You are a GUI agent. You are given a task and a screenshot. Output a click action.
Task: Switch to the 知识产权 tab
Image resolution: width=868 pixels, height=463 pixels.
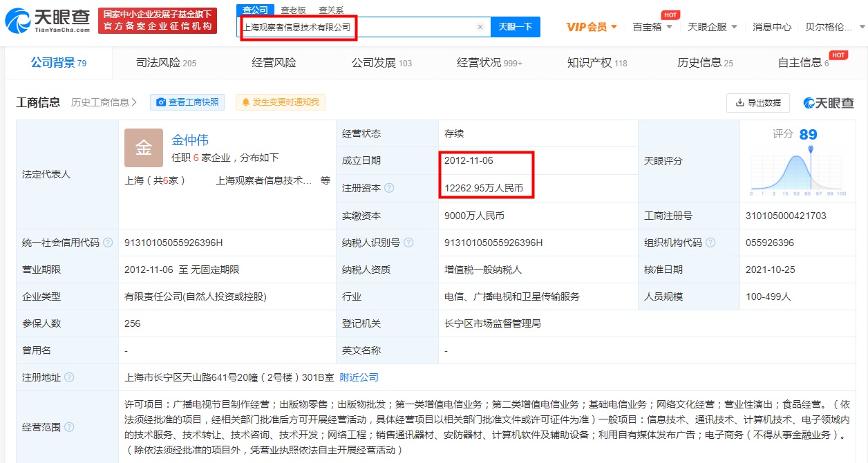(x=596, y=63)
